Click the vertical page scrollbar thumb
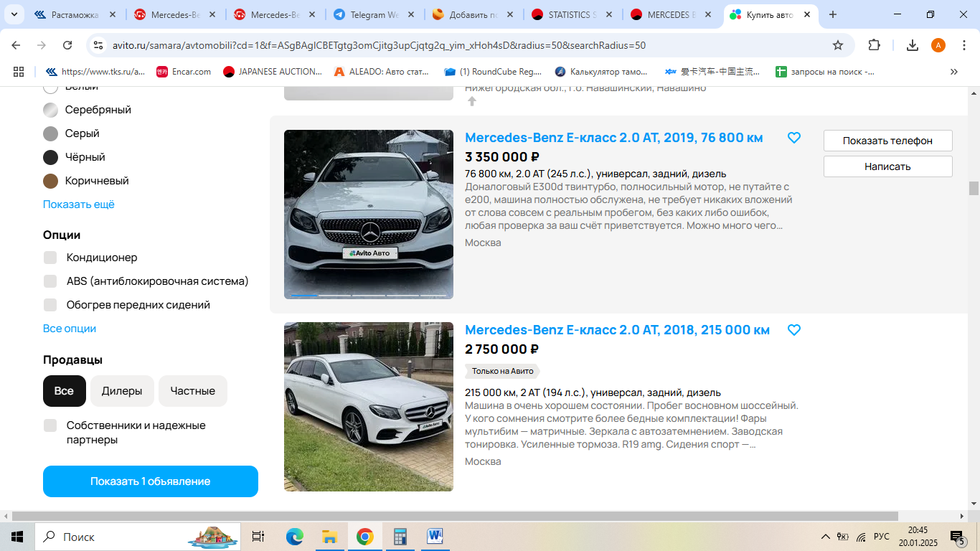 (x=974, y=188)
